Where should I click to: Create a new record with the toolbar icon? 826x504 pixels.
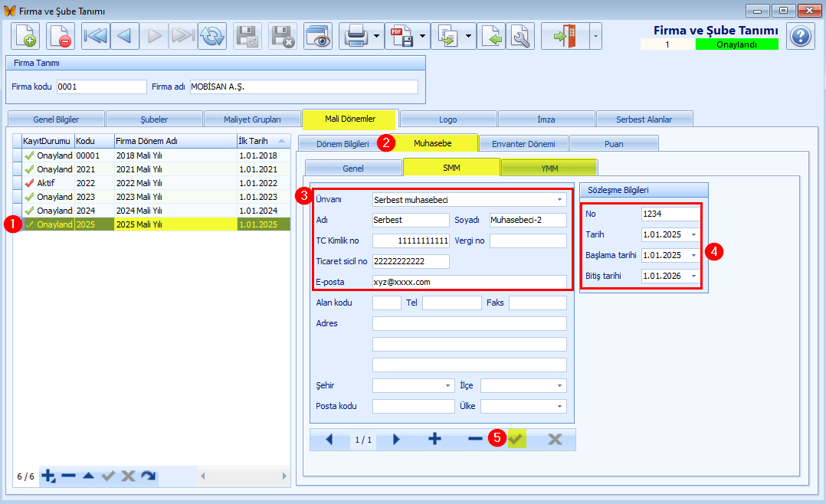pos(26,36)
